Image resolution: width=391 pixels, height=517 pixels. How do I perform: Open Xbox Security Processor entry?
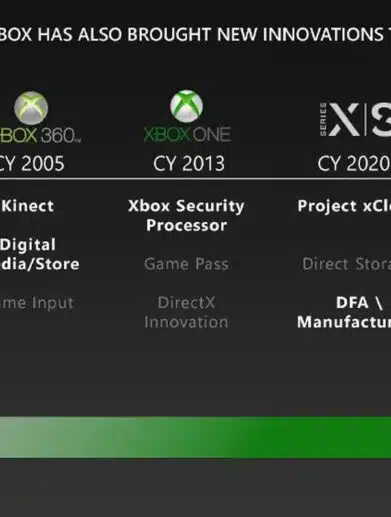[186, 215]
